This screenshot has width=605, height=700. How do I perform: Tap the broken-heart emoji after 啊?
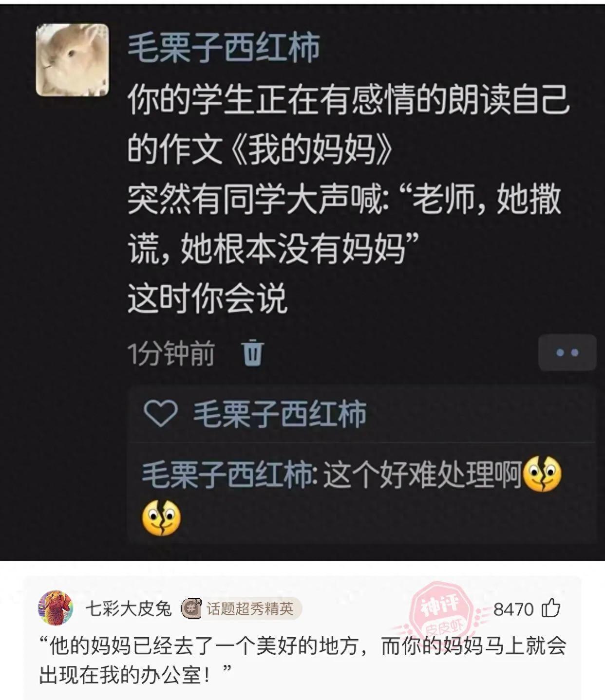(542, 474)
